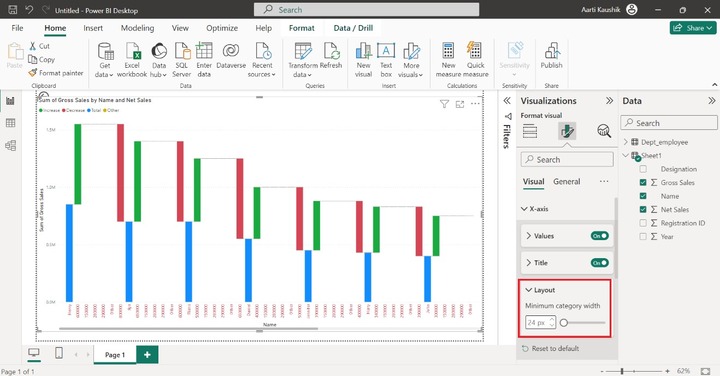This screenshot has width=720, height=376.
Task: Open Excel workbook data source
Action: click(132, 60)
